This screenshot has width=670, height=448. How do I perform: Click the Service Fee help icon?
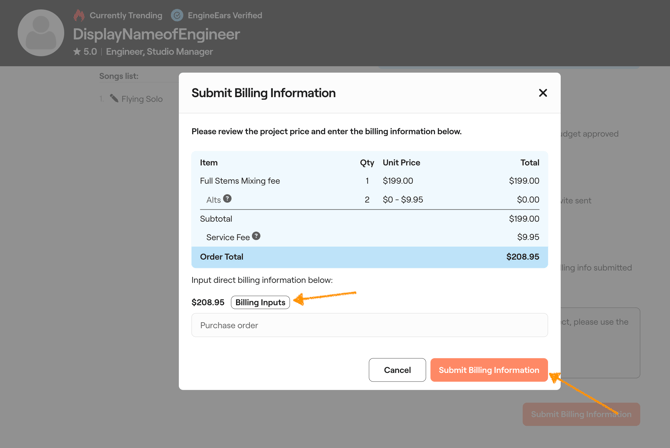pyautogui.click(x=256, y=236)
